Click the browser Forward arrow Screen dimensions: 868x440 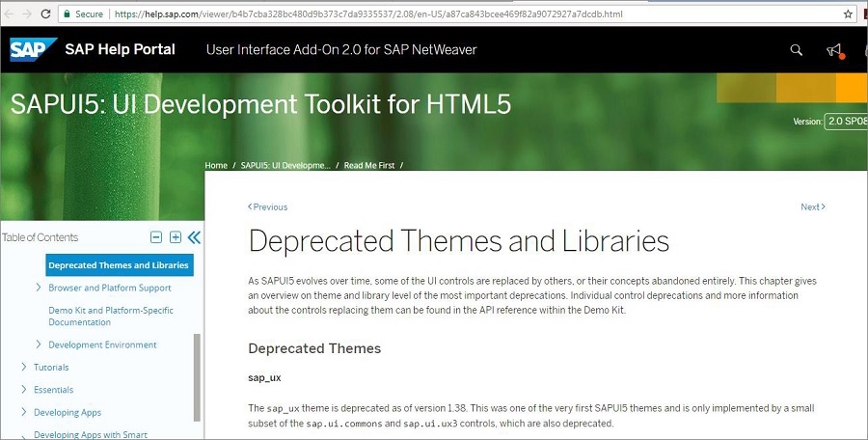pos(27,14)
